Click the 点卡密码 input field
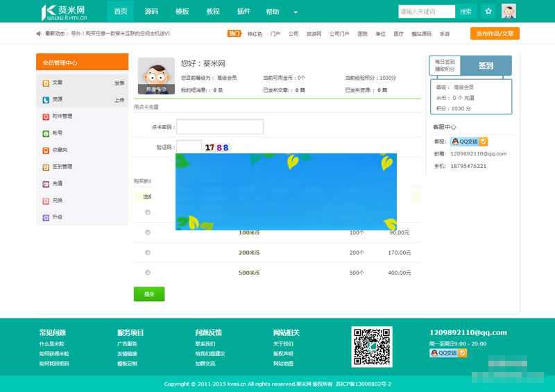The width and height of the screenshot is (555, 392). (x=220, y=127)
